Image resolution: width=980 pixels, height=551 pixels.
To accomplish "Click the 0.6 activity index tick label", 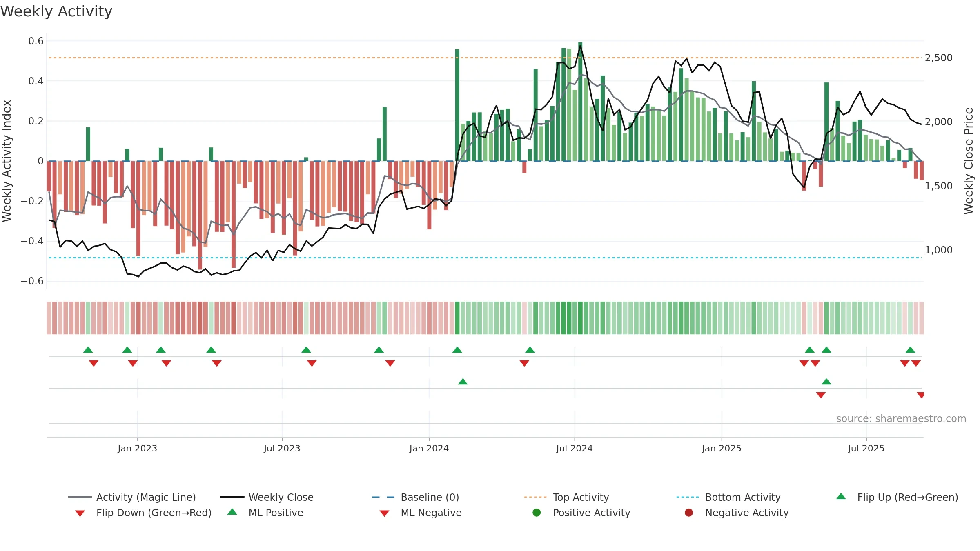I will point(36,41).
